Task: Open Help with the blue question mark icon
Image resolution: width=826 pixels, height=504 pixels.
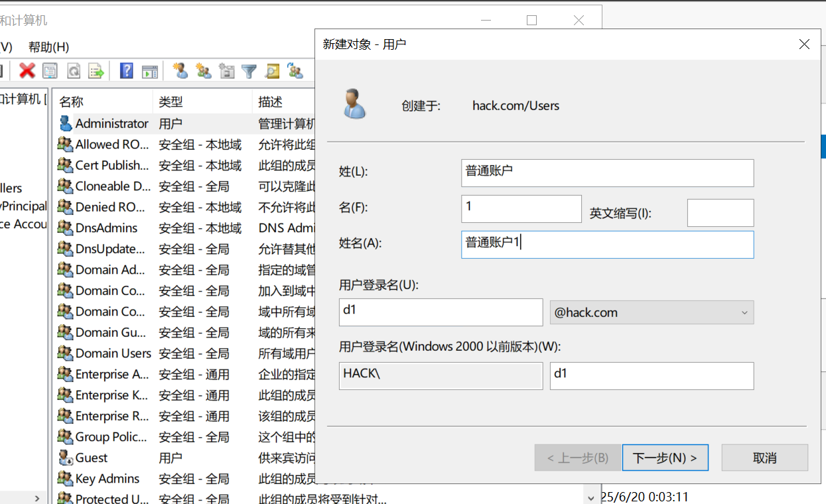Action: coord(127,71)
